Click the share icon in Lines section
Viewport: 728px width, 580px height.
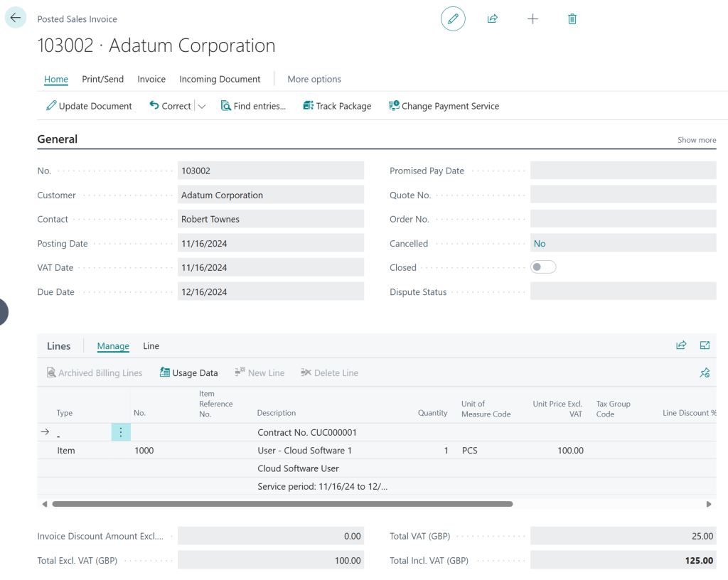[x=681, y=345]
